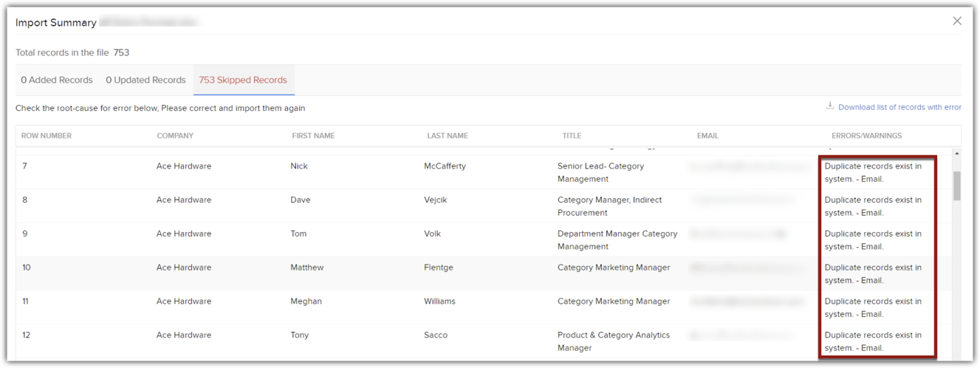Click the First Name column header
Image resolution: width=980 pixels, height=368 pixels.
(x=313, y=136)
